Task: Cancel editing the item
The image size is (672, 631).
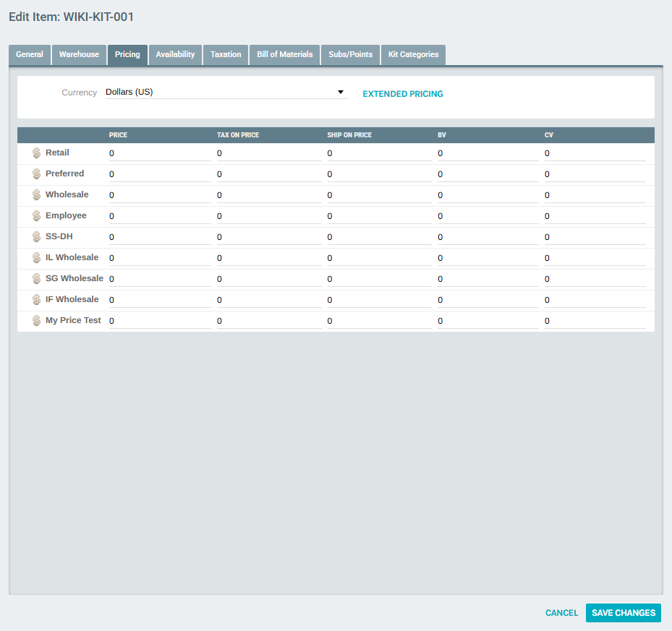Action: 561,613
